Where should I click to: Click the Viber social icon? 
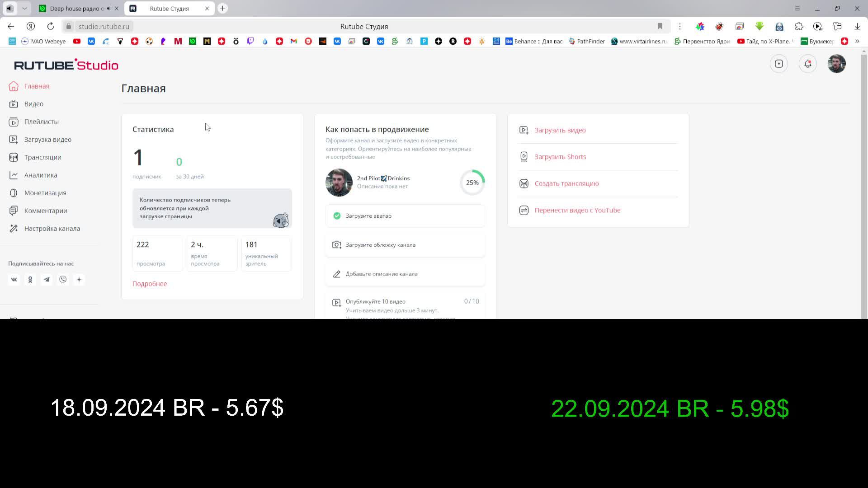coord(63,280)
